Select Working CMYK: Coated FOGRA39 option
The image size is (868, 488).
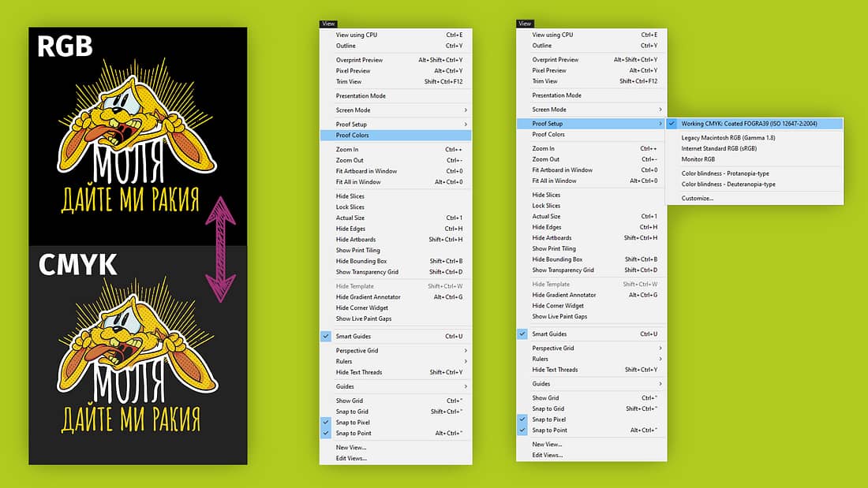point(749,124)
